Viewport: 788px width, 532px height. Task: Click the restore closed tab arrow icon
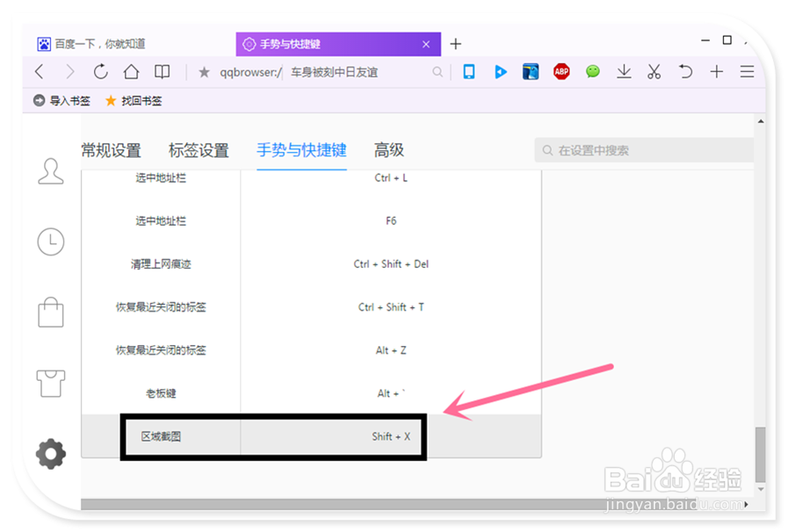[x=685, y=72]
